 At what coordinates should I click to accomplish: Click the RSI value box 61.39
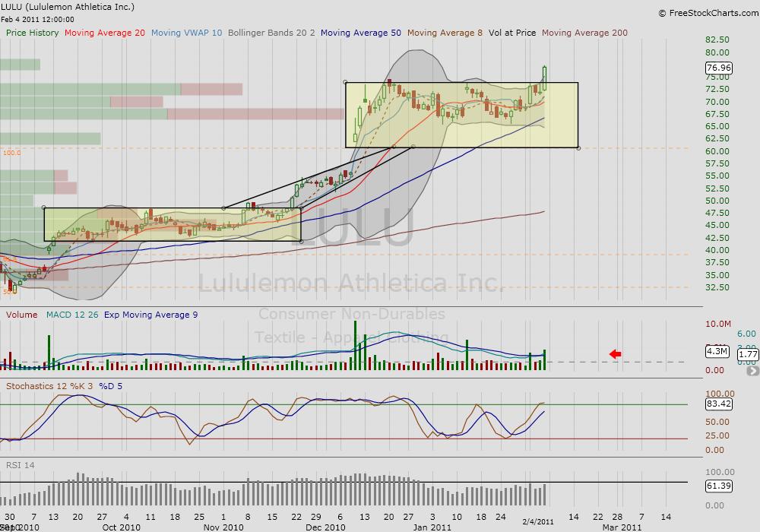pos(719,486)
